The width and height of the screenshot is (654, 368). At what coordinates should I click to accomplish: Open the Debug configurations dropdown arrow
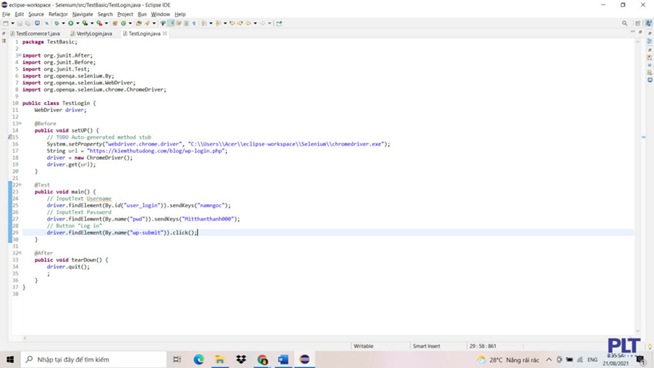point(63,23)
